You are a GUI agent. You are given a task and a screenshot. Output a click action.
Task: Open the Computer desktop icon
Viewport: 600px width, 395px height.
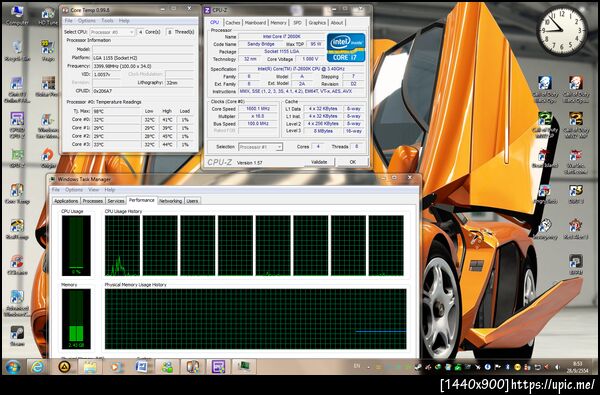tap(17, 15)
